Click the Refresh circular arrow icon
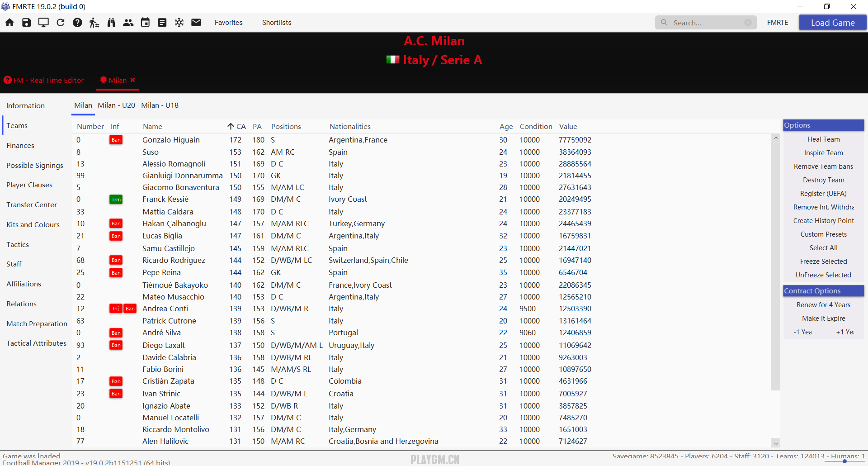This screenshot has width=868, height=466. click(61, 23)
